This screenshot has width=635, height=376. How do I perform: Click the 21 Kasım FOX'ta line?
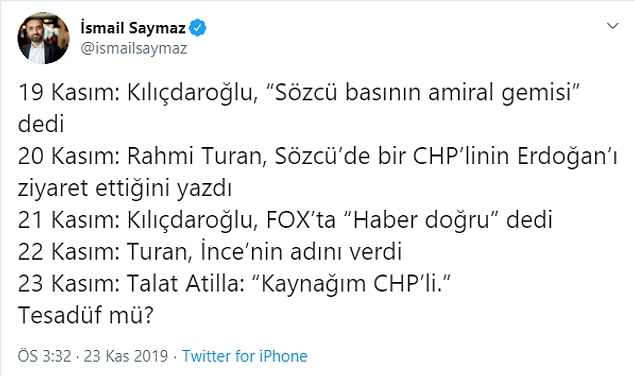(x=285, y=220)
